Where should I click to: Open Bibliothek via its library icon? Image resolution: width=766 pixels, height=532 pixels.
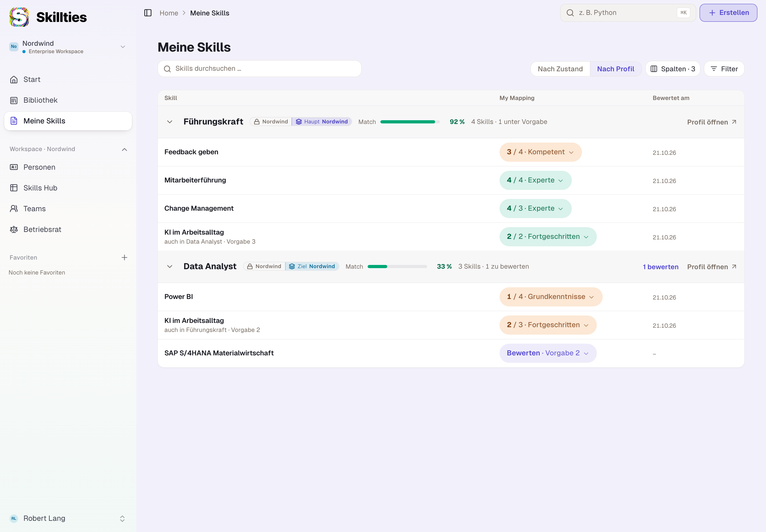[x=14, y=100]
